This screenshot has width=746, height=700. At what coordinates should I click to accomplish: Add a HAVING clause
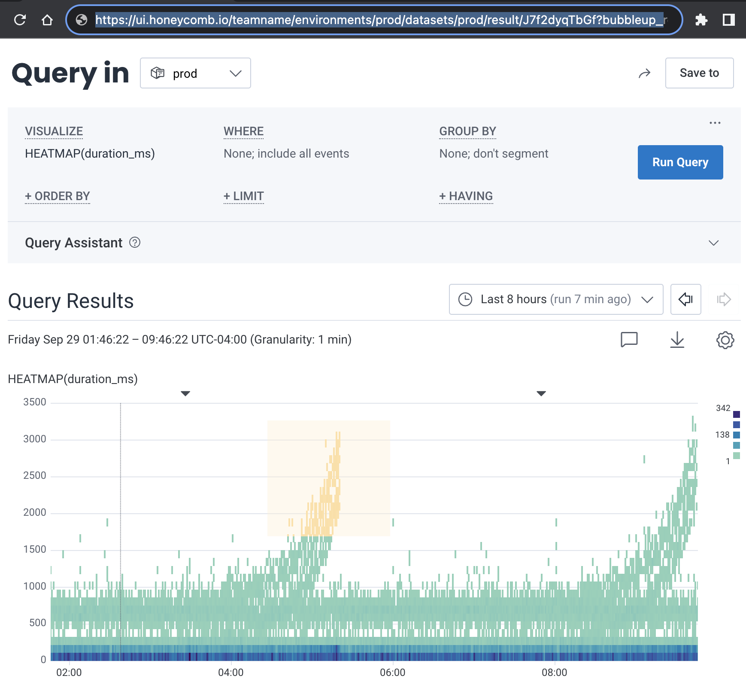pyautogui.click(x=466, y=196)
